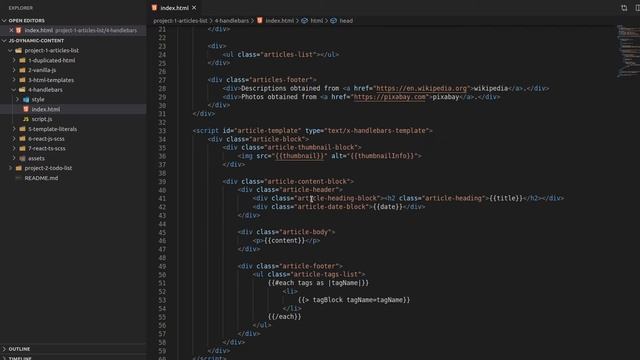Click "article-tags-list" class value on line 50
The width and height of the screenshot is (640, 360).
tap(326, 274)
